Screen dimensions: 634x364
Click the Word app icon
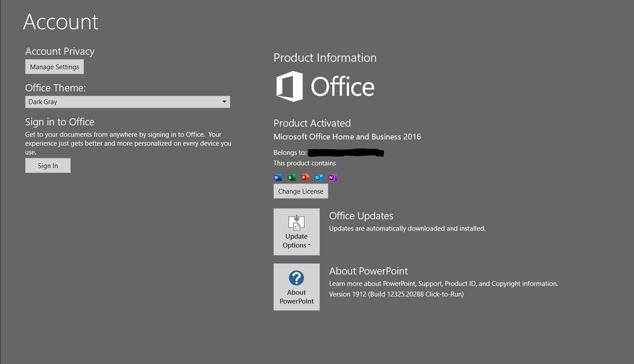278,177
